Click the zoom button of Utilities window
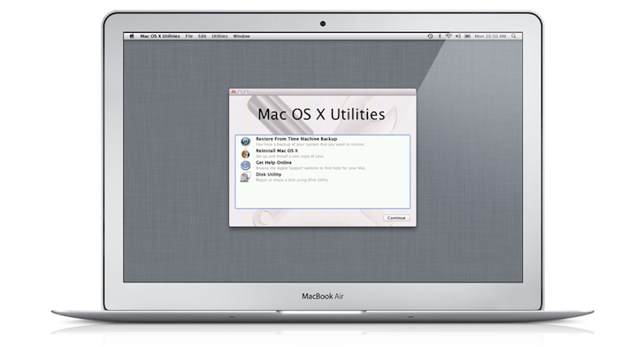This screenshot has height=347, width=644. pyautogui.click(x=246, y=92)
